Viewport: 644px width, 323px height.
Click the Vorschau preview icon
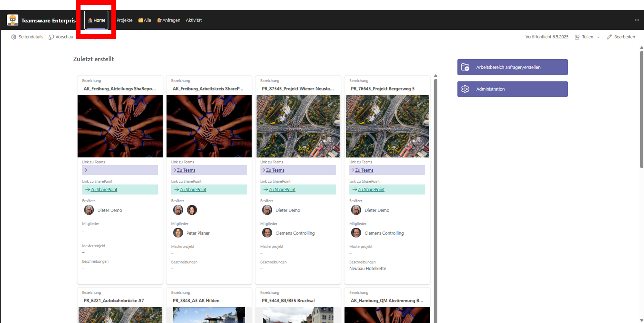pyautogui.click(x=51, y=37)
